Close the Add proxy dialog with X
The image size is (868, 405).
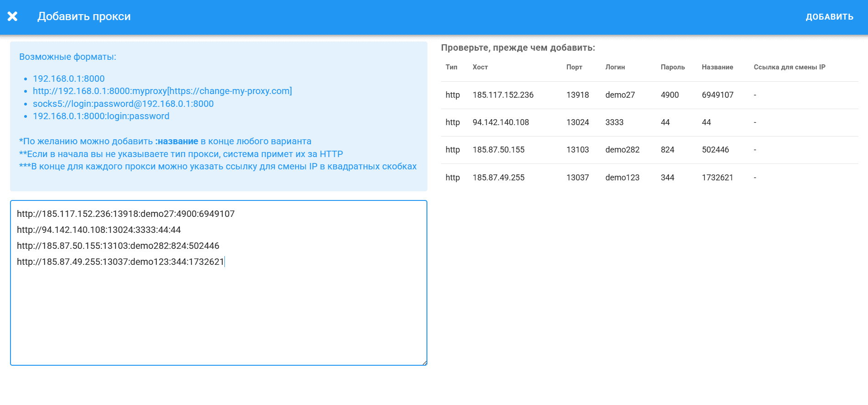(12, 16)
